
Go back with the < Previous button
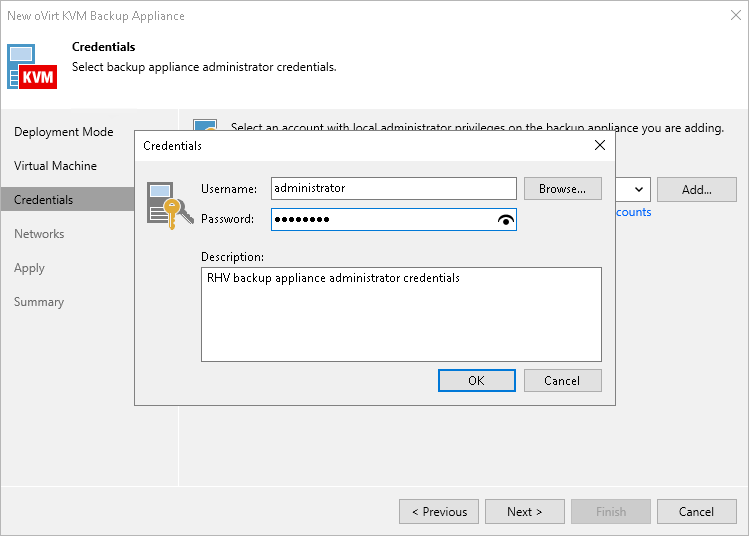tap(439, 512)
